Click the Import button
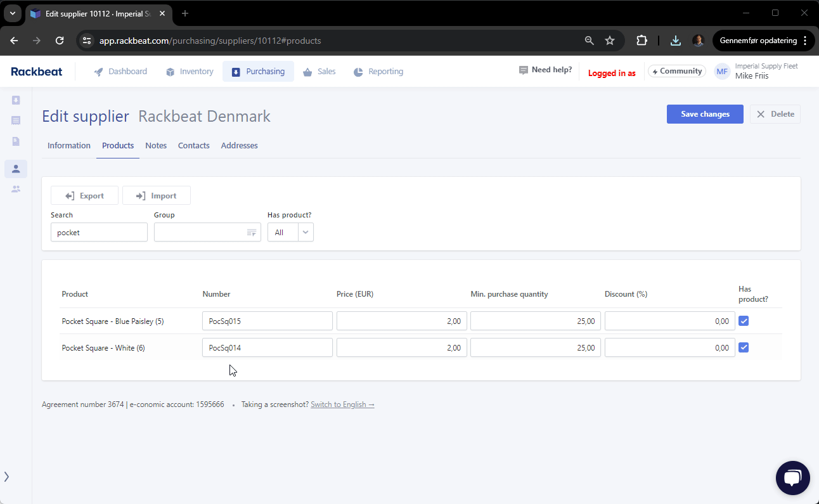The width and height of the screenshot is (819, 504). pos(157,196)
